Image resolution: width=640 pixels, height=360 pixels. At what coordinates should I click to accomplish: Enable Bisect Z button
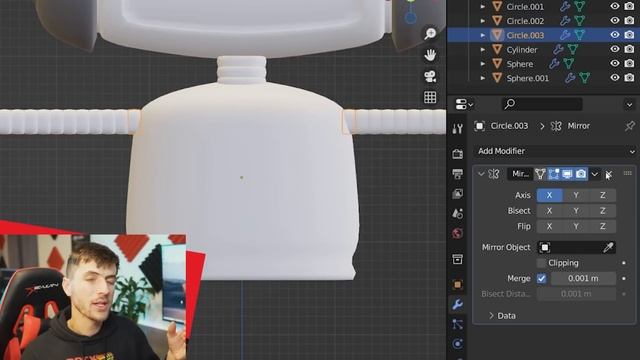602,211
